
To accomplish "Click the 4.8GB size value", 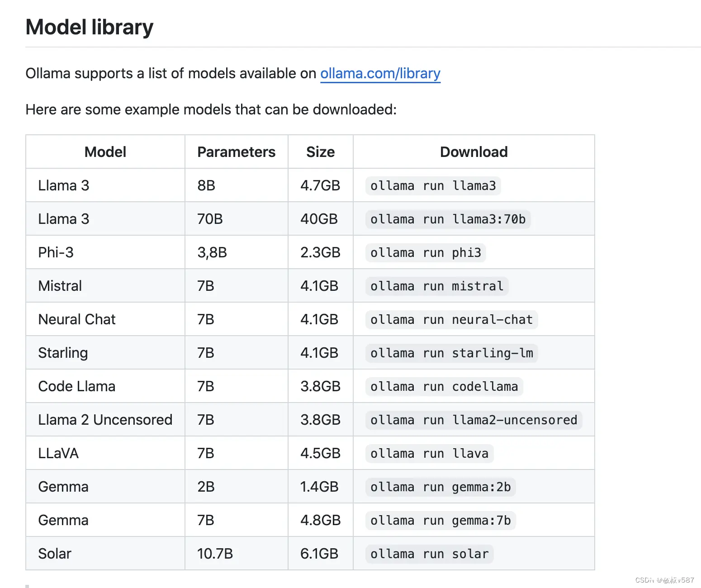I will click(320, 520).
